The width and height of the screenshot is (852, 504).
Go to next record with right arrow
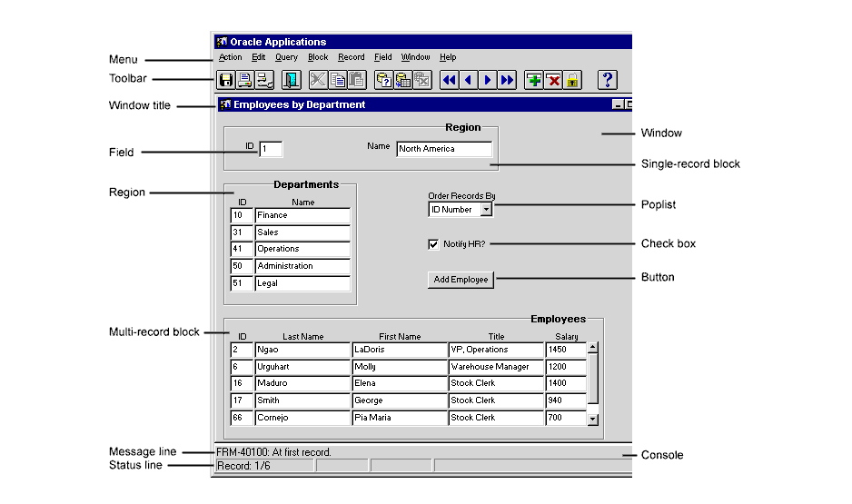488,80
